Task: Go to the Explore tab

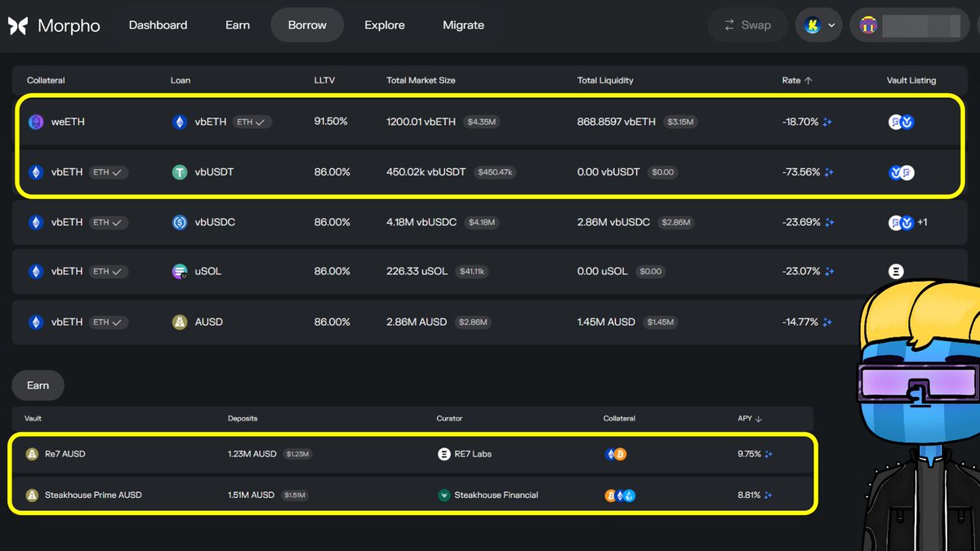Action: pyautogui.click(x=385, y=25)
